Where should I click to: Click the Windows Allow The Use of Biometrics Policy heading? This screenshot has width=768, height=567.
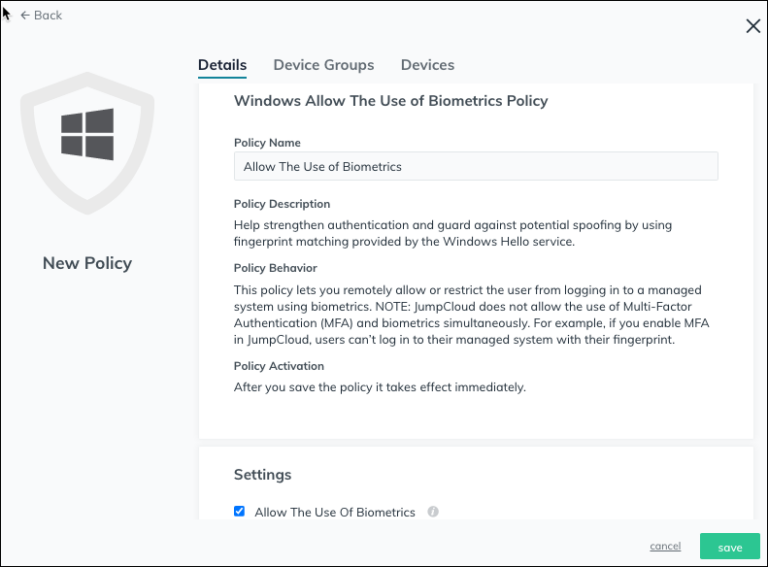390,101
